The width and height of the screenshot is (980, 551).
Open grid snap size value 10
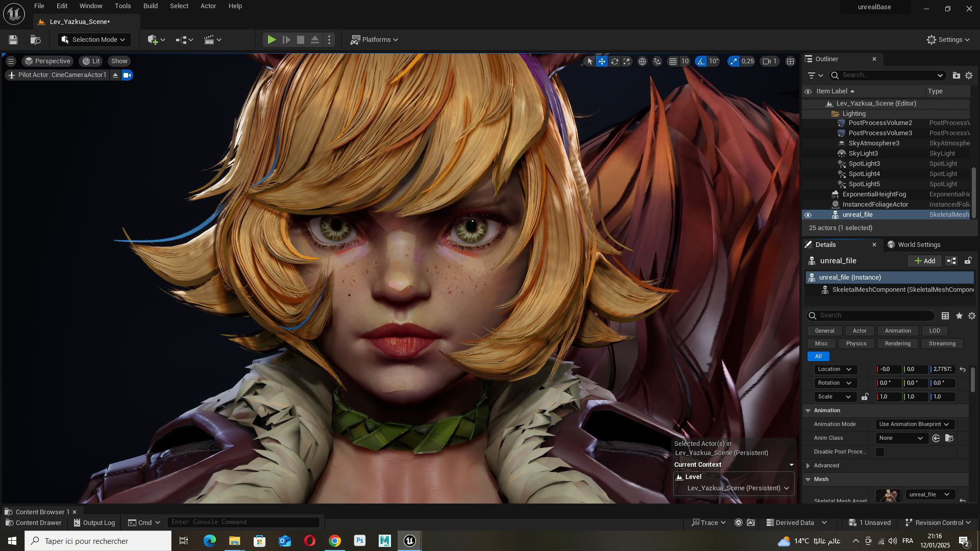click(x=685, y=61)
